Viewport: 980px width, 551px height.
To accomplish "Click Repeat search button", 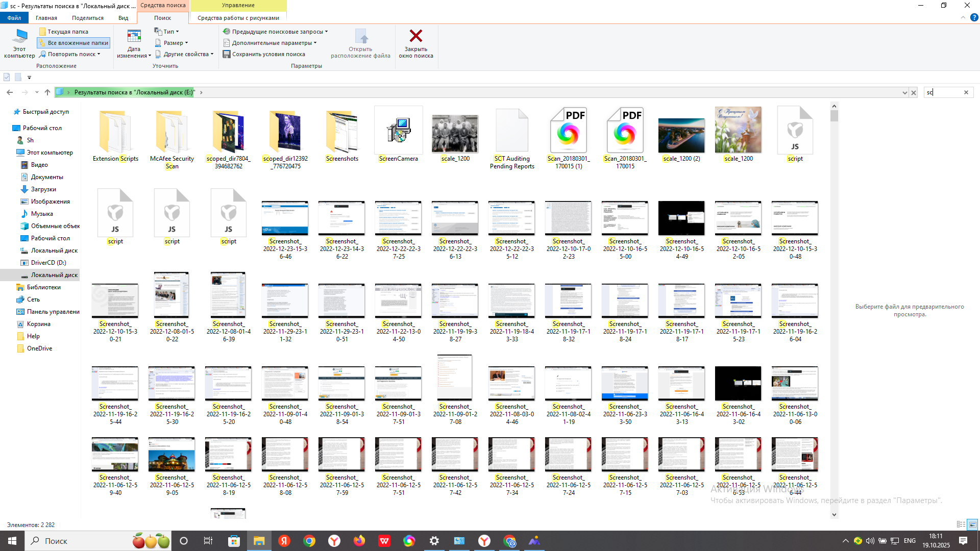I will [x=70, y=54].
